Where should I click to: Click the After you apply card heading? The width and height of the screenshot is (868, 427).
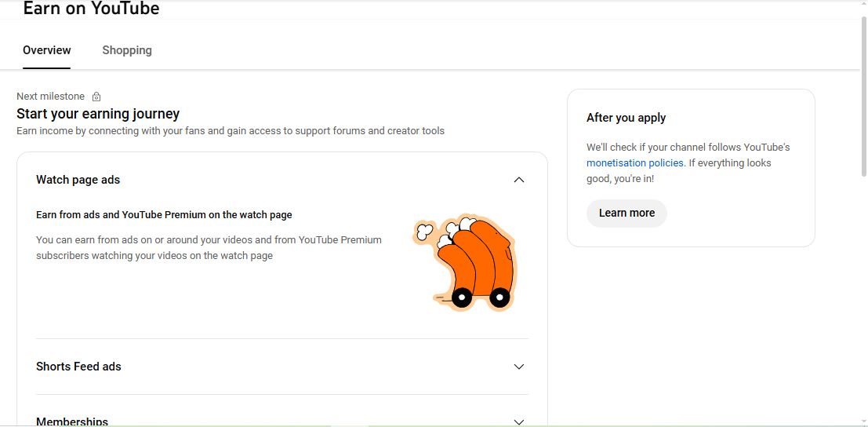(x=626, y=118)
